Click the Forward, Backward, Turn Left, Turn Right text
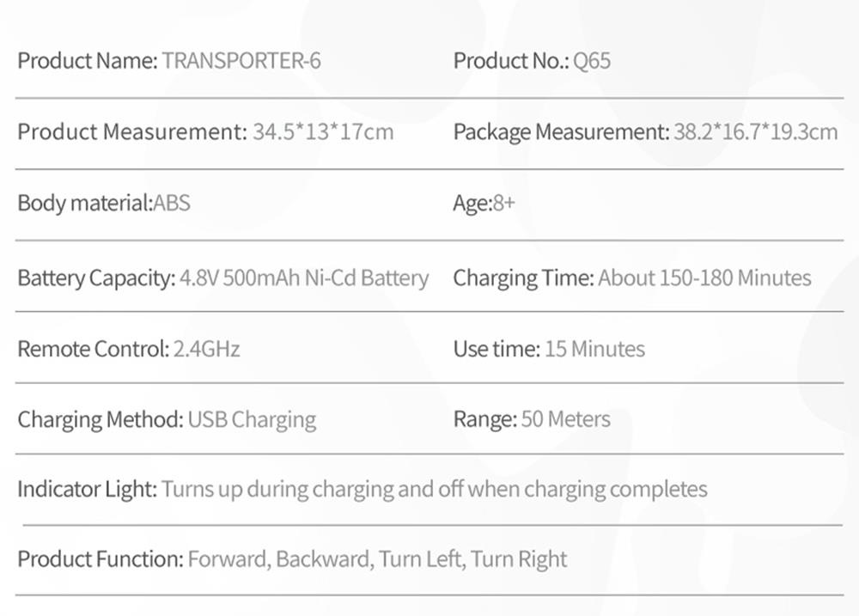The image size is (859, 616). (x=377, y=559)
